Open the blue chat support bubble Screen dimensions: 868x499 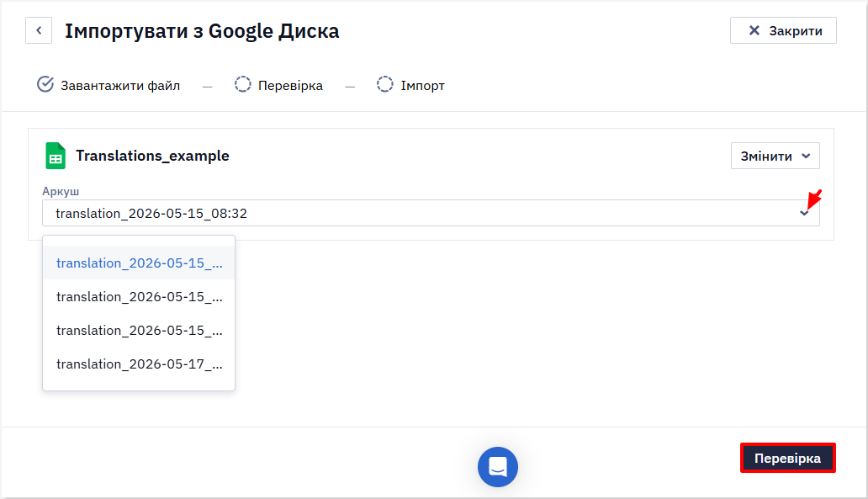(498, 467)
